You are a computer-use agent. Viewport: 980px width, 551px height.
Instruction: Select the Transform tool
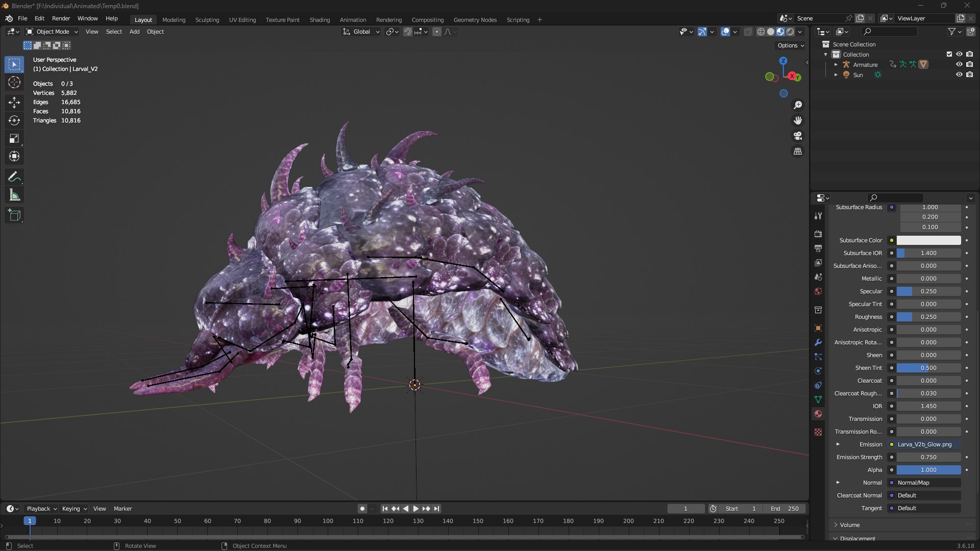point(14,156)
